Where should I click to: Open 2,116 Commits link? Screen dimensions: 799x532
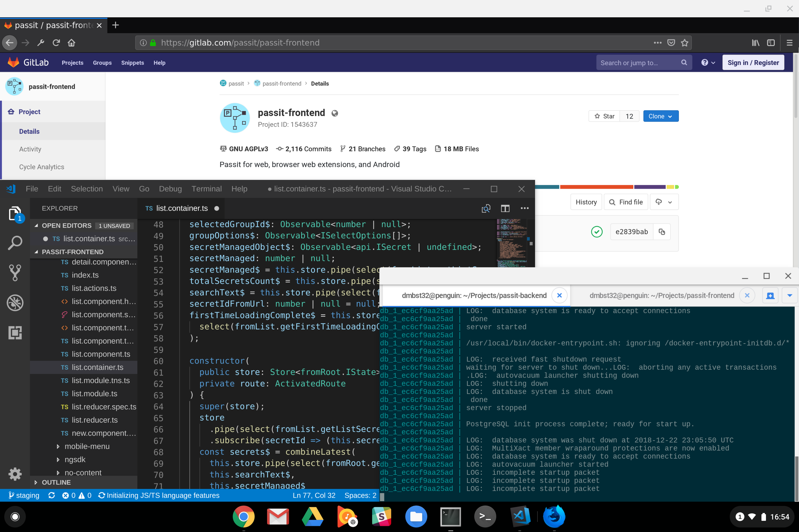pyautogui.click(x=304, y=149)
